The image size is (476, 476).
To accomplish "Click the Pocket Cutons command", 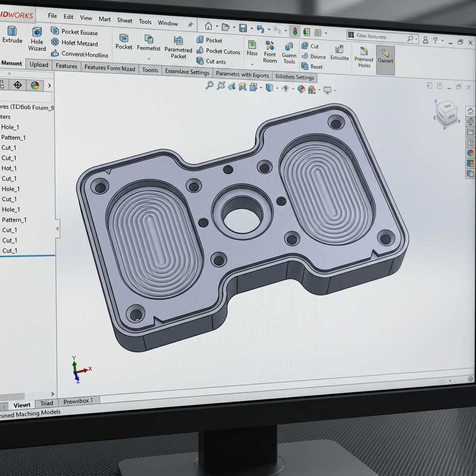I will (x=218, y=51).
